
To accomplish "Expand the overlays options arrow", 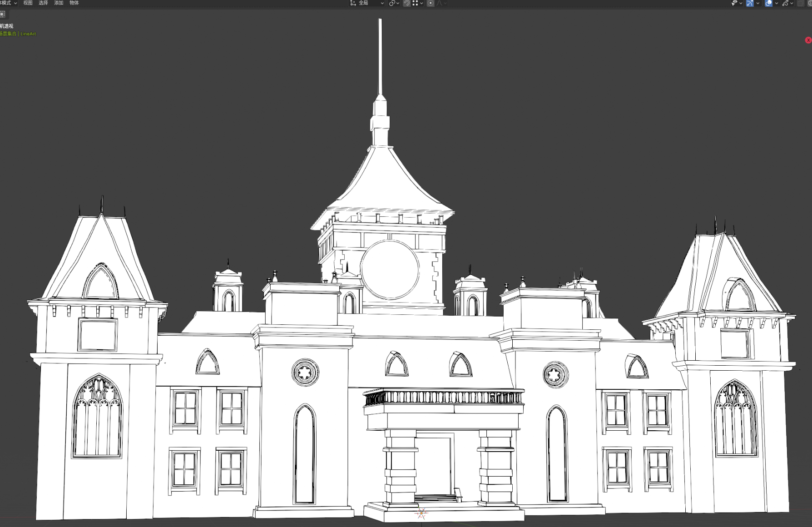I will (777, 3).
